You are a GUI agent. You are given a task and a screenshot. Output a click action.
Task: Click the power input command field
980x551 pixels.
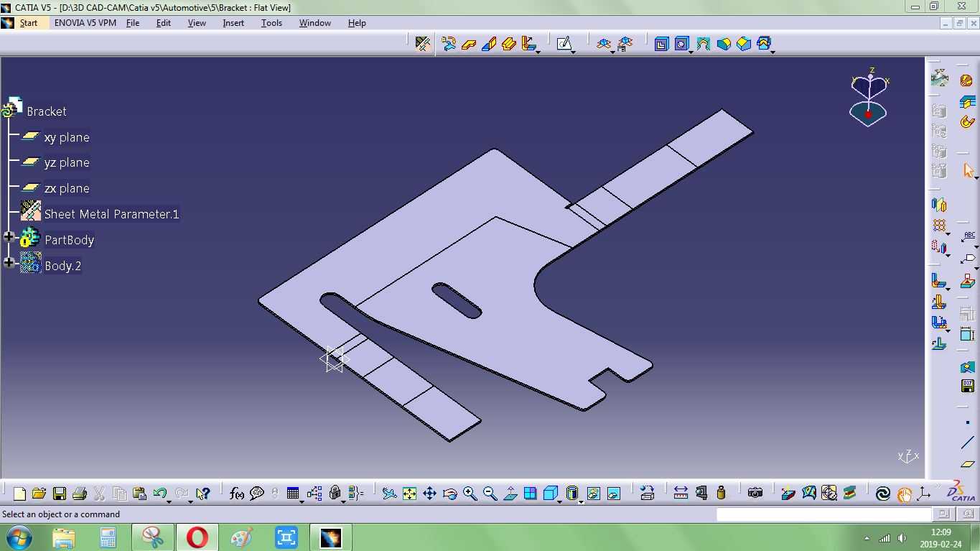pos(823,514)
